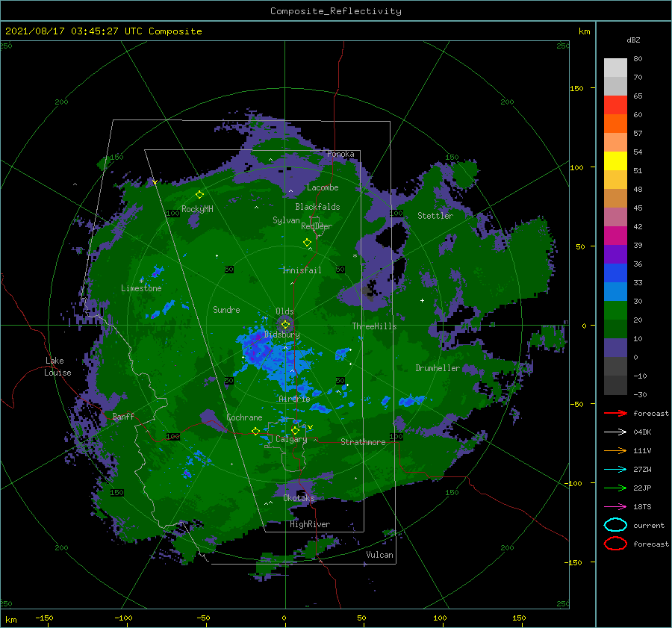This screenshot has height=628, width=672.
Task: Click the yellow diamond marker below Cochrane
Action: pyautogui.click(x=256, y=431)
